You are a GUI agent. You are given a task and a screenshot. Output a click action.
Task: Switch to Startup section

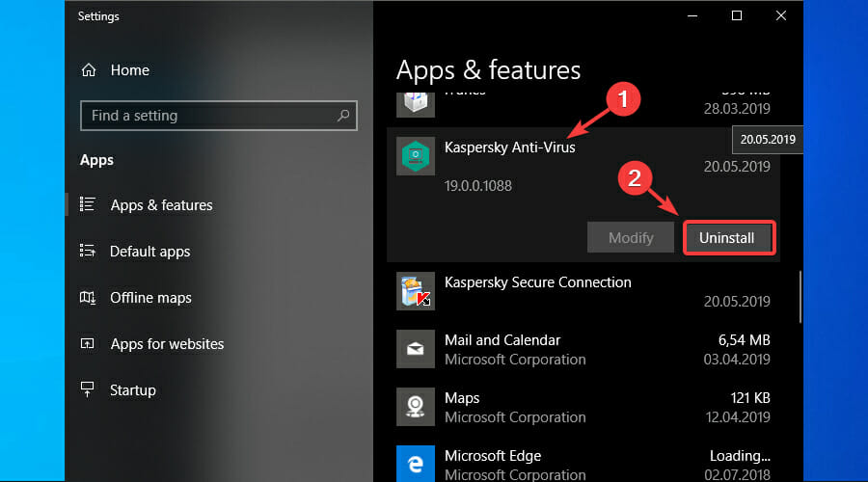coord(133,390)
